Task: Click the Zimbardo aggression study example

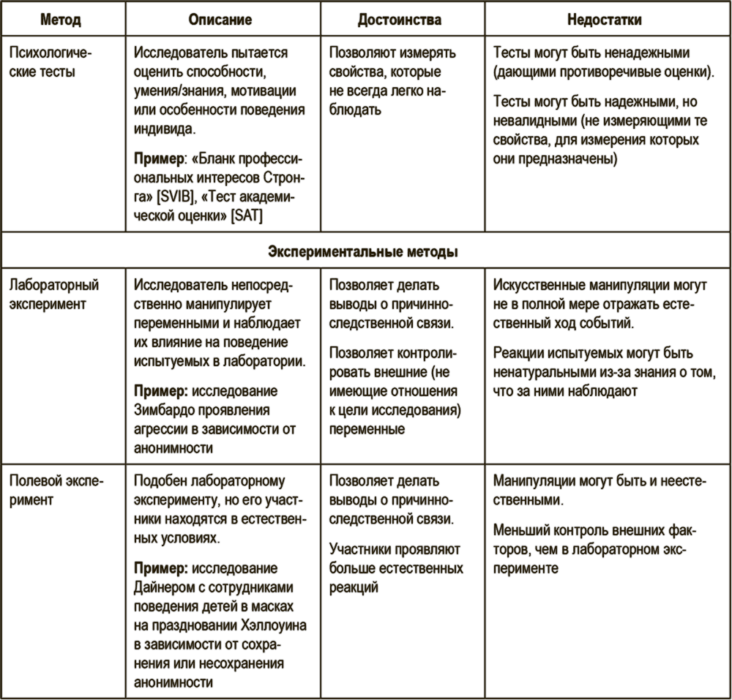Action: coord(215,419)
